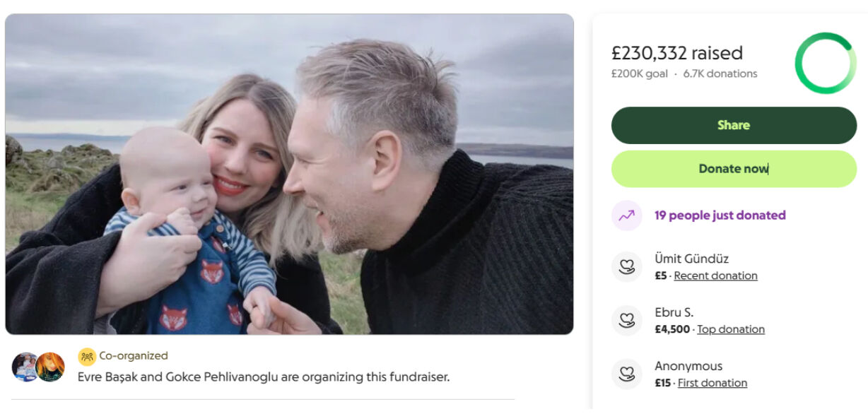The image size is (868, 414).
Task: Click the heart-hand icon beside Ümit Gündüz
Action: (x=626, y=267)
